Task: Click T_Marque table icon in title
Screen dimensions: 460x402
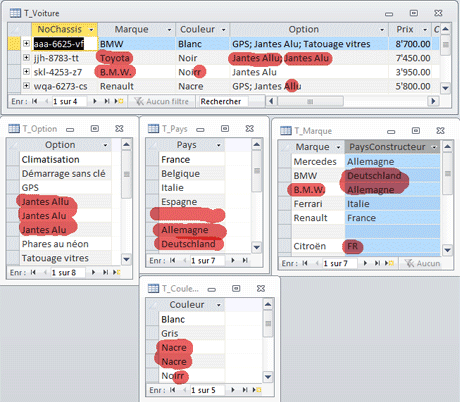Action: tap(286, 131)
